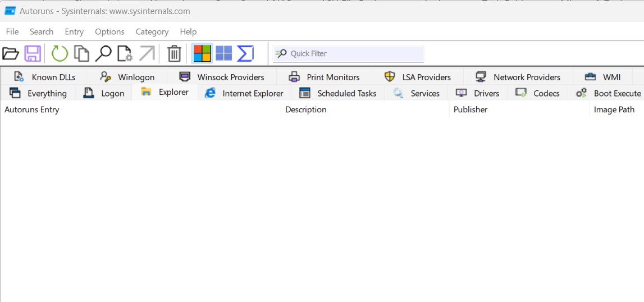Switch to the Drivers tab

coord(478,93)
